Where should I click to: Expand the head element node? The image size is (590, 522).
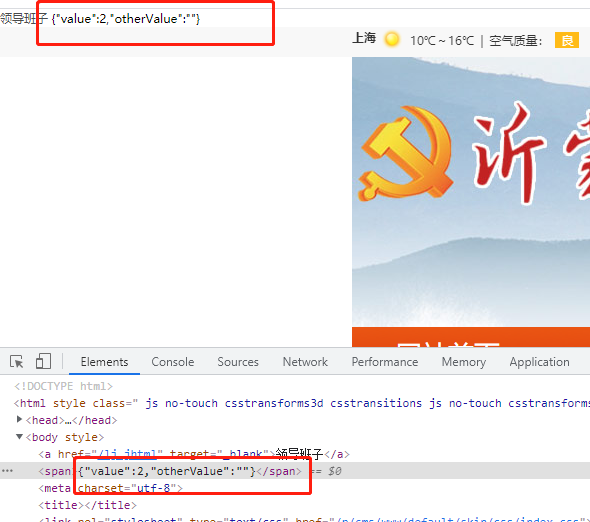click(20, 419)
